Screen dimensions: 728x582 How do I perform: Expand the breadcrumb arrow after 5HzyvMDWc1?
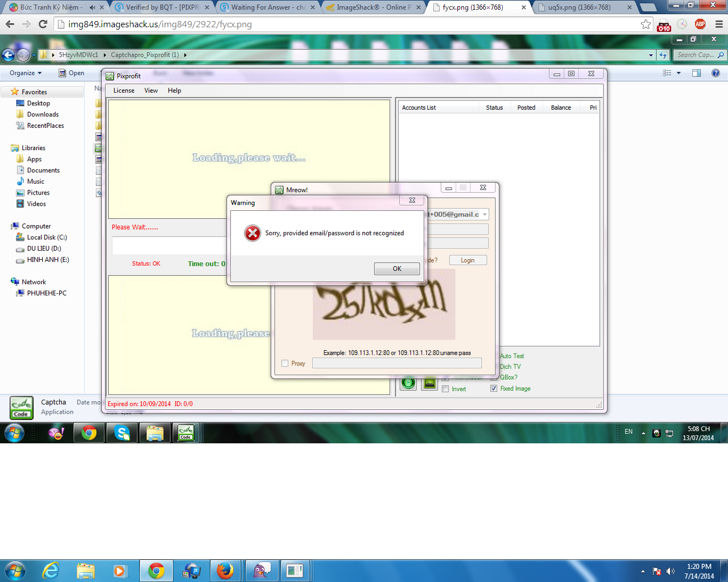click(x=105, y=55)
